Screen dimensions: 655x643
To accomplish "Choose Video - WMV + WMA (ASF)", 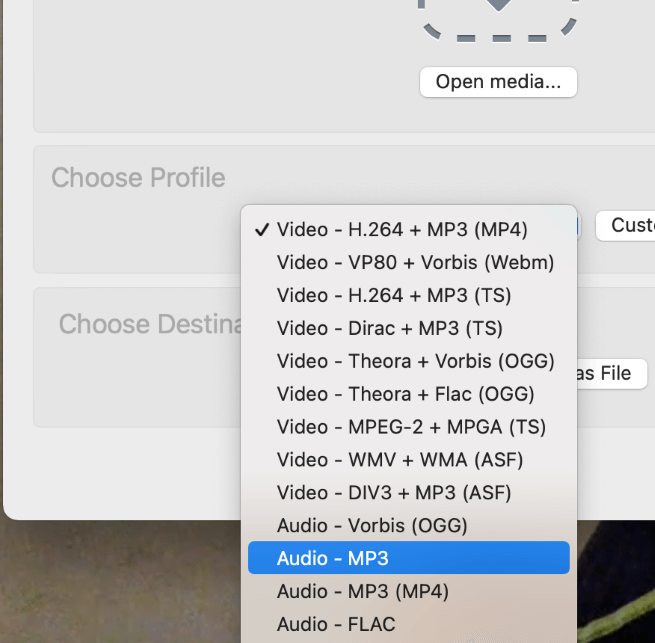I will point(400,460).
